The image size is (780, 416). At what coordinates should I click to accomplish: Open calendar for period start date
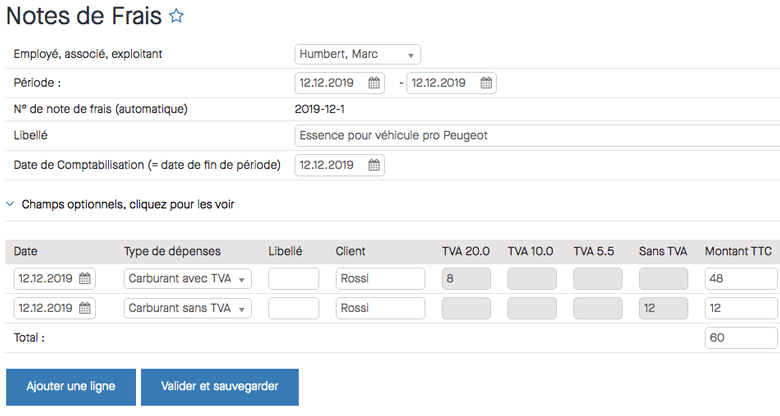click(x=374, y=83)
